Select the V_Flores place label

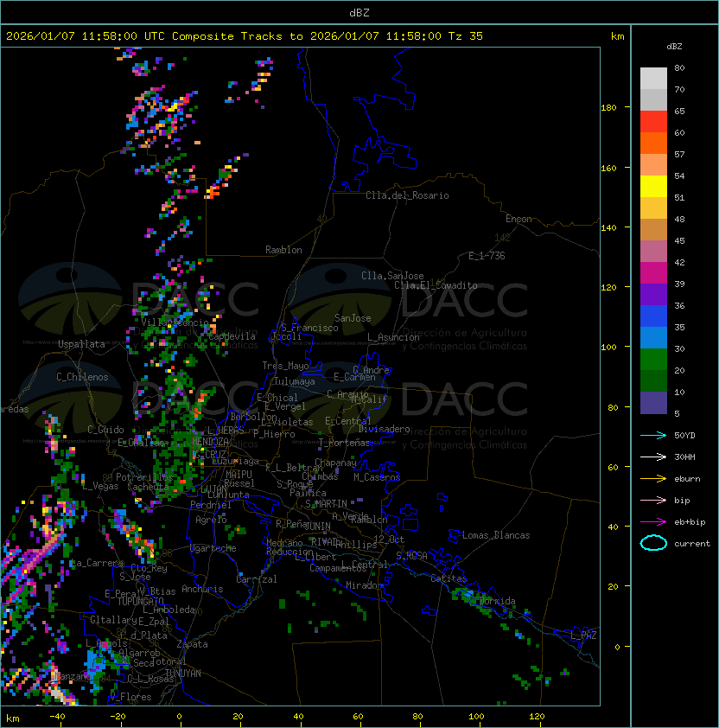coord(130,697)
